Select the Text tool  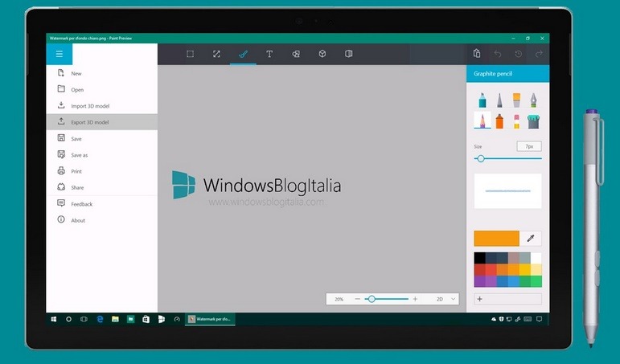[269, 54]
